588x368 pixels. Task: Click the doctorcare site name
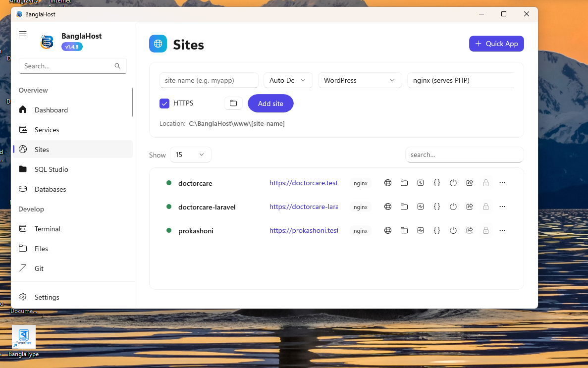[x=195, y=183]
